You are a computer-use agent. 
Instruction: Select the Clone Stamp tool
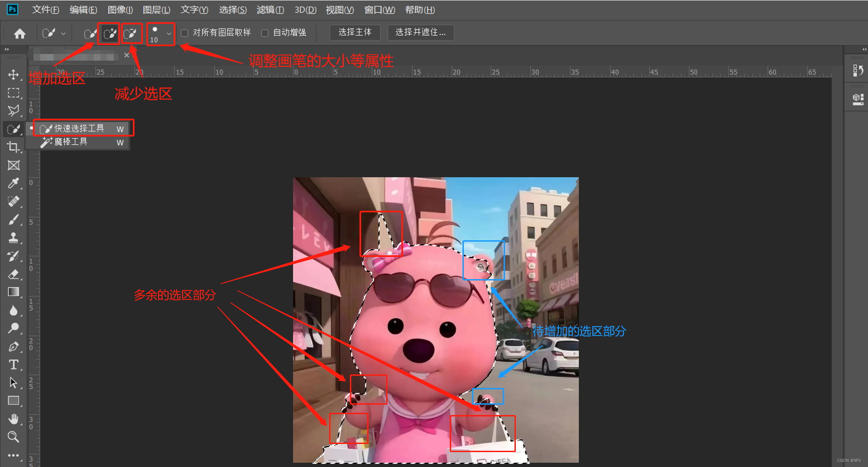[14, 238]
